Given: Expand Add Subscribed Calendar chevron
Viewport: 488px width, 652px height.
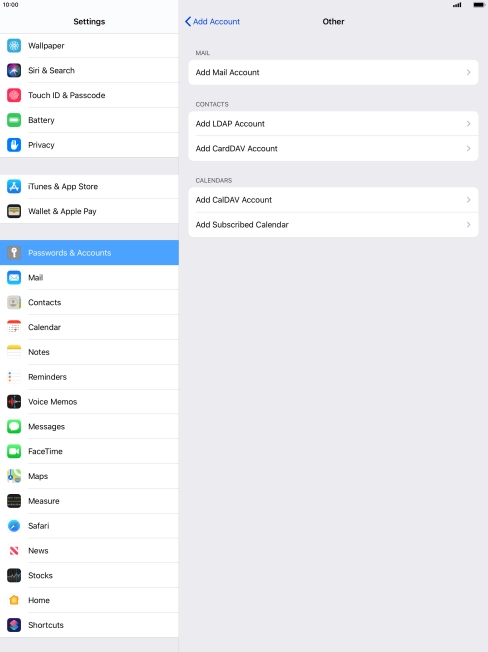Looking at the screenshot, I should 468,225.
